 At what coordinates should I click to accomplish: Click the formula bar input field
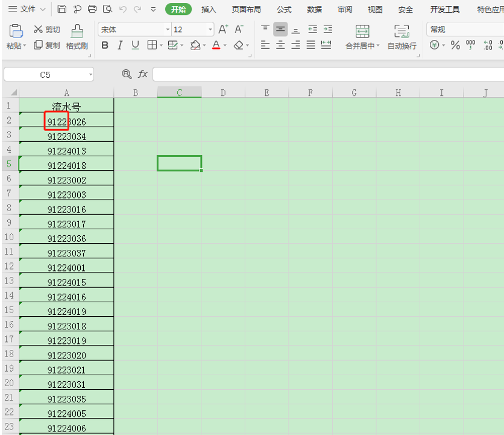[328, 74]
